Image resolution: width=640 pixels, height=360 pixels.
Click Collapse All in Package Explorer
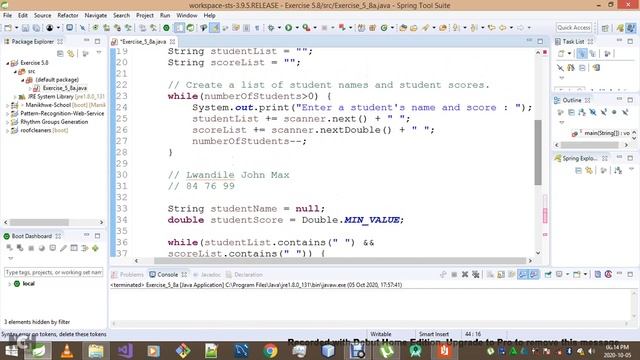point(60,53)
